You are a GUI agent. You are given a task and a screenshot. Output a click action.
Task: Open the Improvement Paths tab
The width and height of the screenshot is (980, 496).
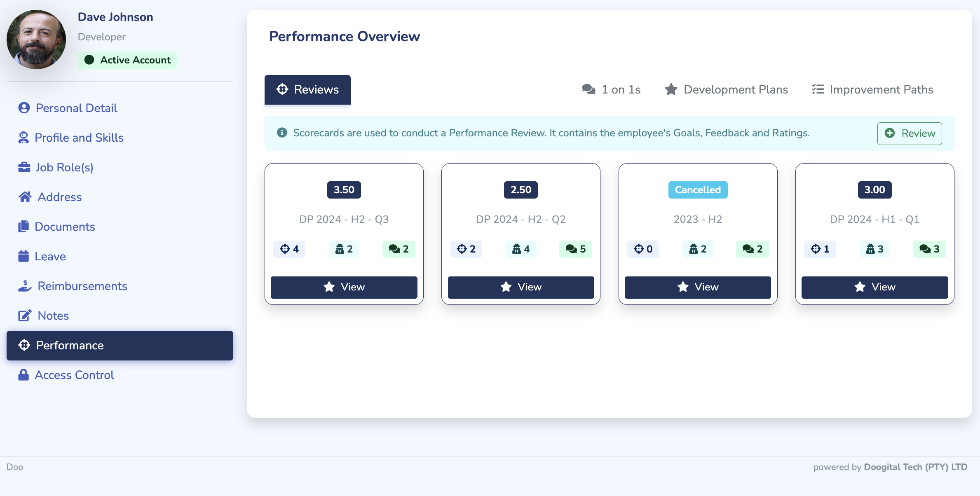coord(872,89)
